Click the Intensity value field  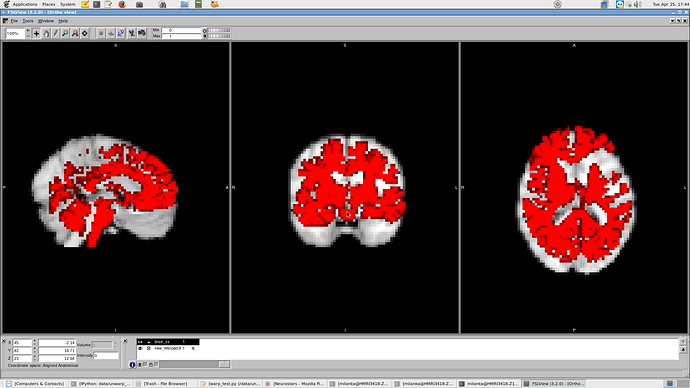pos(106,355)
